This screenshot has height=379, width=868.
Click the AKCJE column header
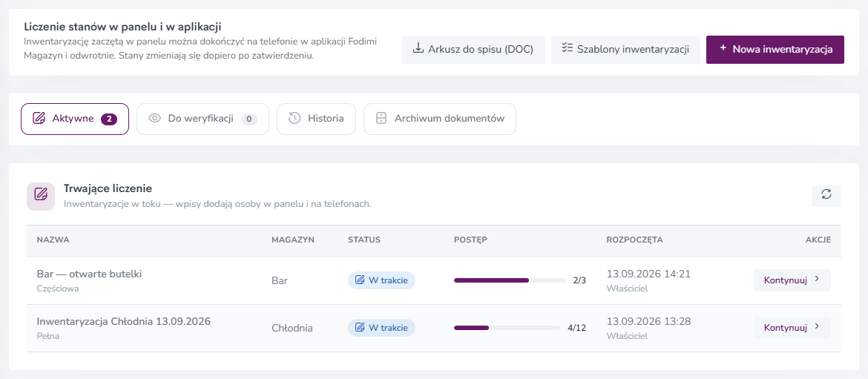click(x=818, y=240)
